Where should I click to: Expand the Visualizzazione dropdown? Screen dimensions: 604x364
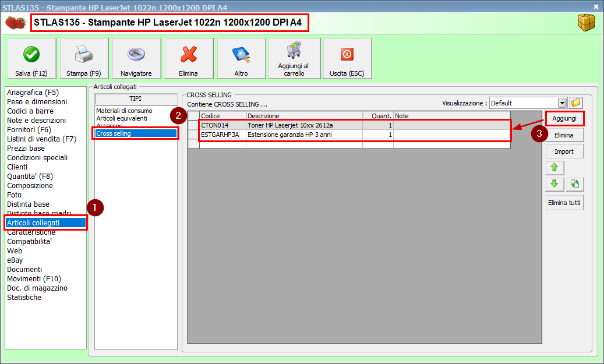point(563,103)
